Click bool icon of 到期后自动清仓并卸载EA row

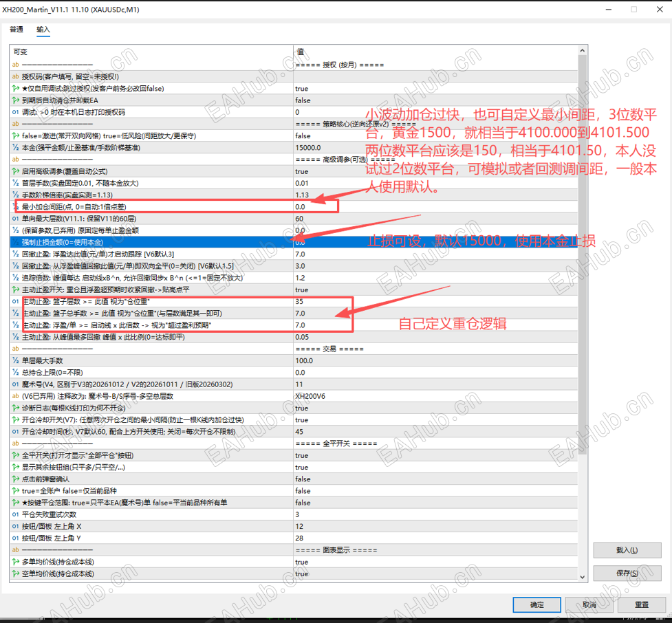tap(15, 100)
